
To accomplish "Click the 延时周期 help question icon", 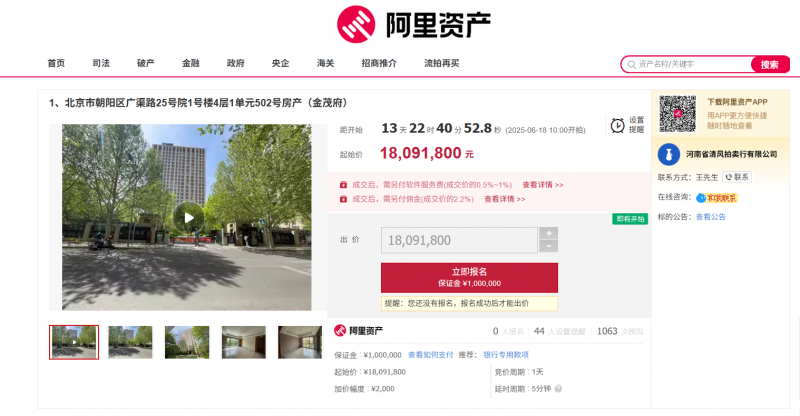I will (x=558, y=389).
